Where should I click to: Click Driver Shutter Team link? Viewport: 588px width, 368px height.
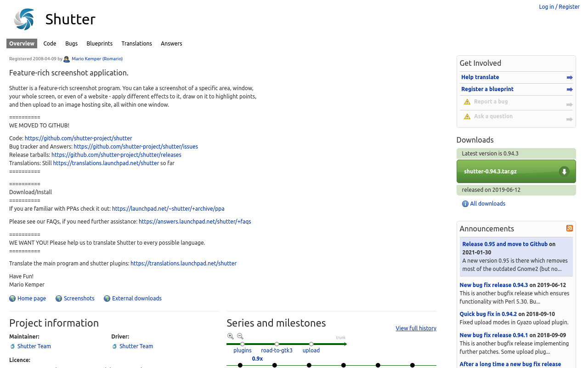(x=136, y=346)
